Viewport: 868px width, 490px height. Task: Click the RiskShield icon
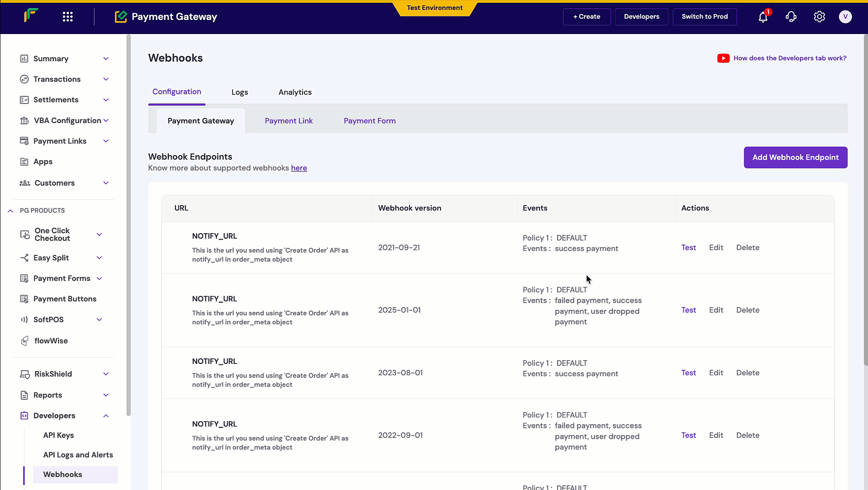click(25, 374)
